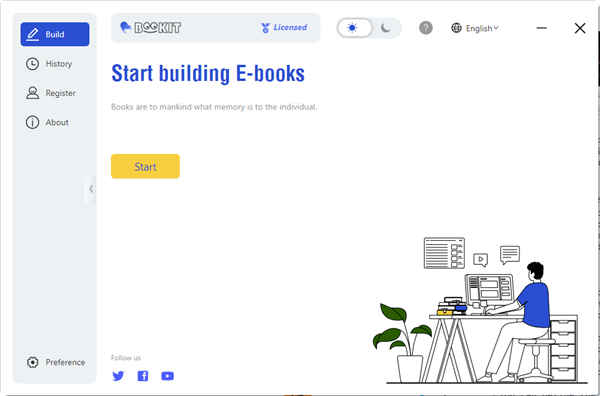Click the globe language icon
Viewport: 600px width, 396px height.
click(456, 28)
